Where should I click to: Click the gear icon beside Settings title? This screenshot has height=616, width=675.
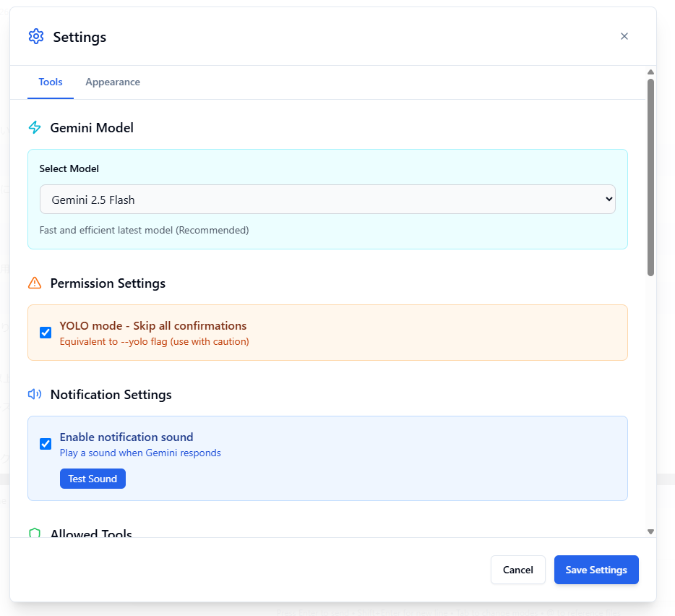point(35,37)
